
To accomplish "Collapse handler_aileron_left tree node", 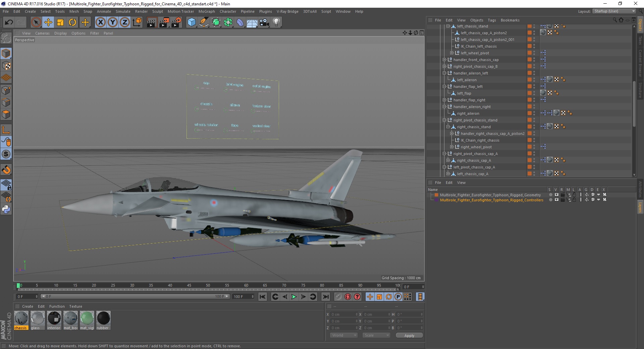I will pyautogui.click(x=444, y=73).
